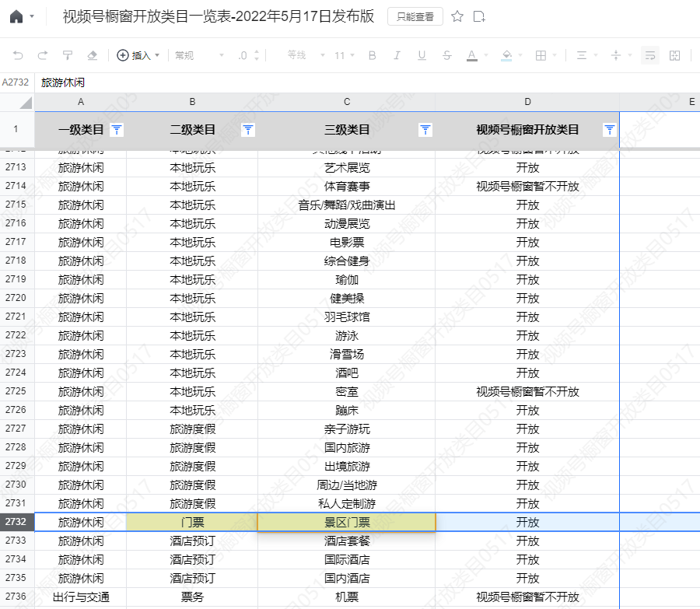
Task: Apply the cell fill color
Action: 506,55
